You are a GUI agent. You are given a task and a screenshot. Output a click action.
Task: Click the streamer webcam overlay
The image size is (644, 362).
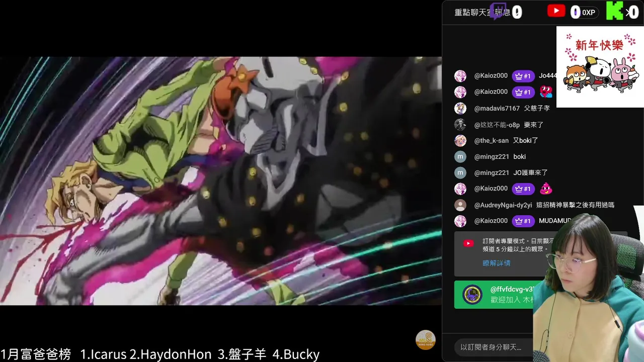[589, 287]
